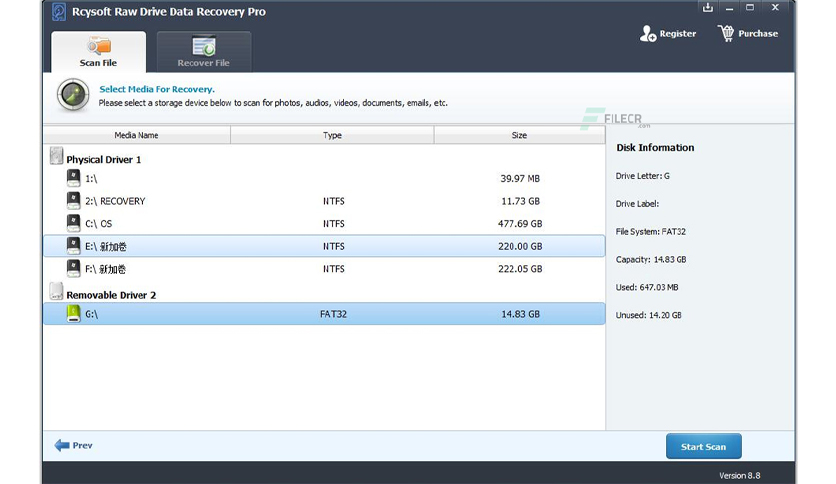
Task: Click the NTFS type in C:\ OS row
Action: point(334,224)
